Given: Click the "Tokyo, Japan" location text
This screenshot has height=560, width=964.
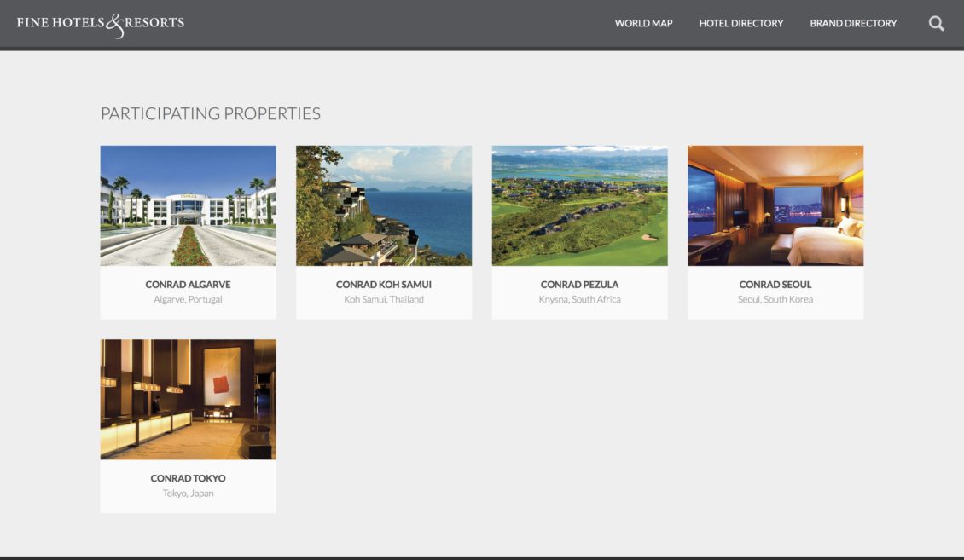Looking at the screenshot, I should point(189,493).
